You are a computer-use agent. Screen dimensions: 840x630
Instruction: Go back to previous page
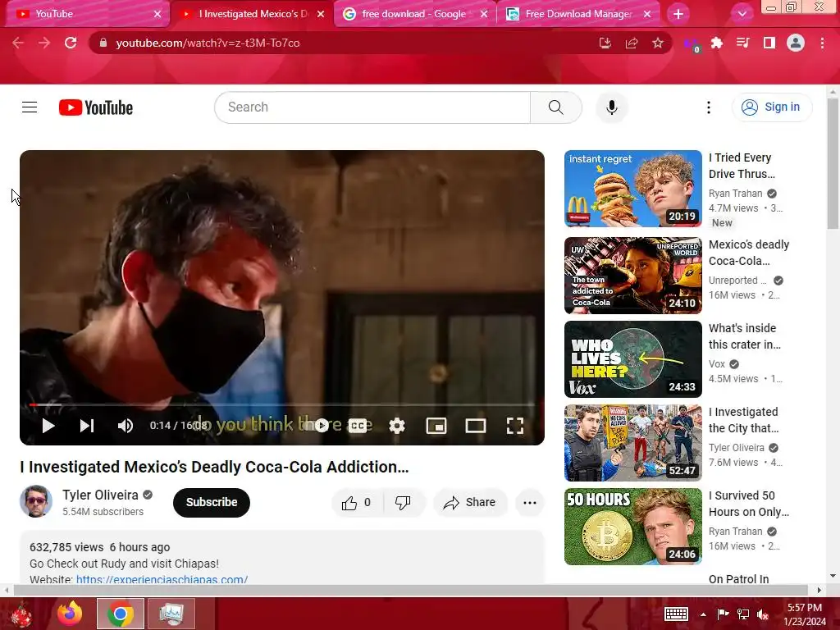point(18,43)
